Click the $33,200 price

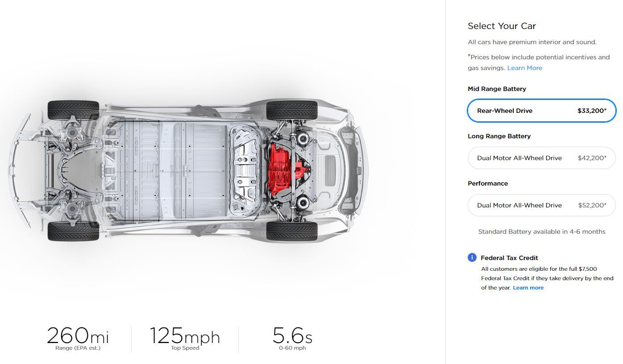(592, 111)
